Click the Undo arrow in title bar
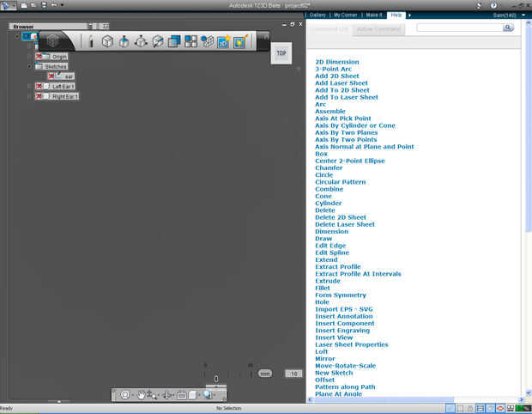 tap(54, 5)
